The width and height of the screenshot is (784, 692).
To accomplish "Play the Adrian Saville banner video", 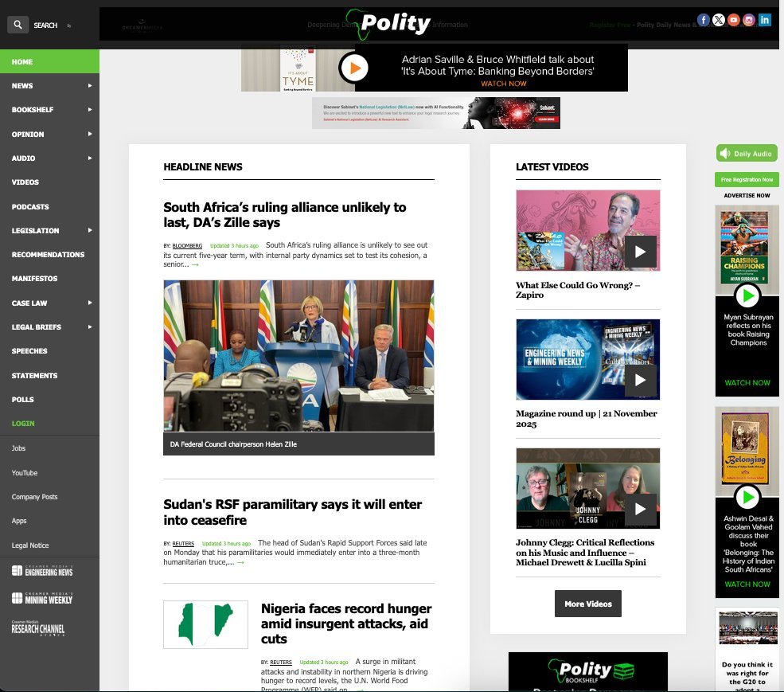I will point(354,68).
